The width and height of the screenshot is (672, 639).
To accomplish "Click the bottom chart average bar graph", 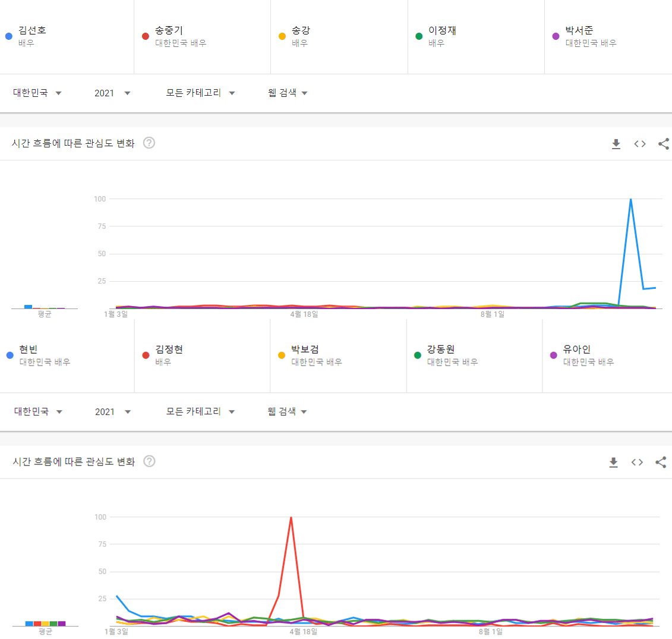I will [45, 624].
